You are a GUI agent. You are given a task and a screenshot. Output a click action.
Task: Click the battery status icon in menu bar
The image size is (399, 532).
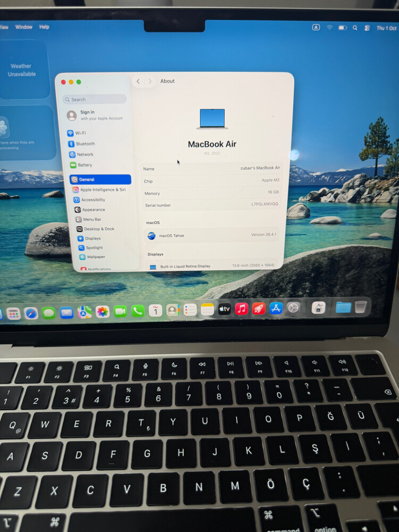(x=342, y=28)
